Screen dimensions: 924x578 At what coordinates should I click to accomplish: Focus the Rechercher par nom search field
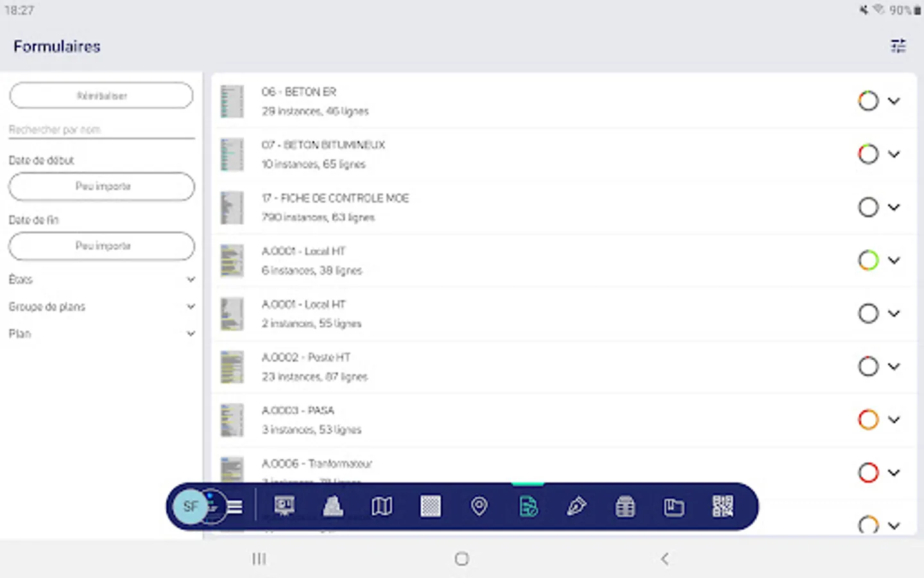[101, 129]
